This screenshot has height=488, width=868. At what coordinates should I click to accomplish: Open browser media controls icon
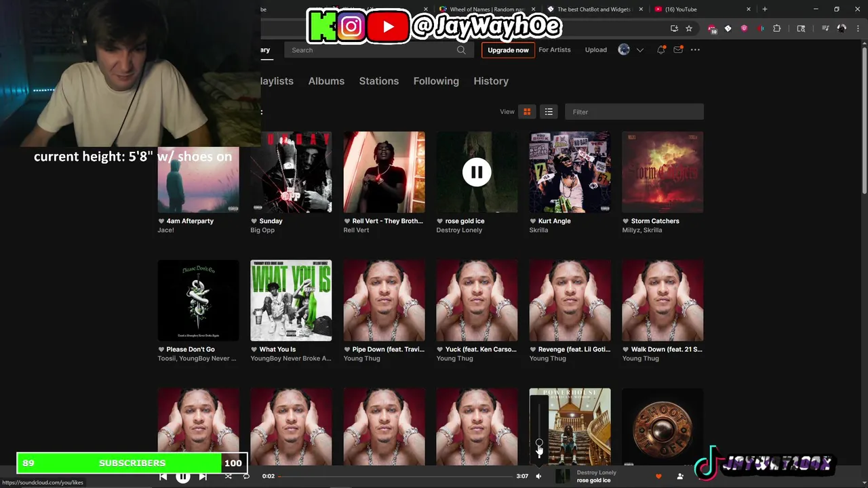[825, 28]
